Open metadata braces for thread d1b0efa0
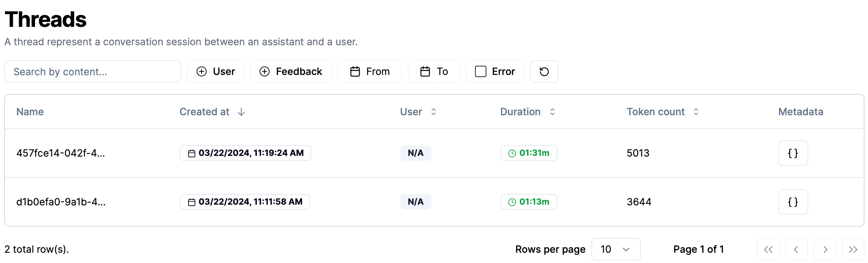 pyautogui.click(x=793, y=202)
